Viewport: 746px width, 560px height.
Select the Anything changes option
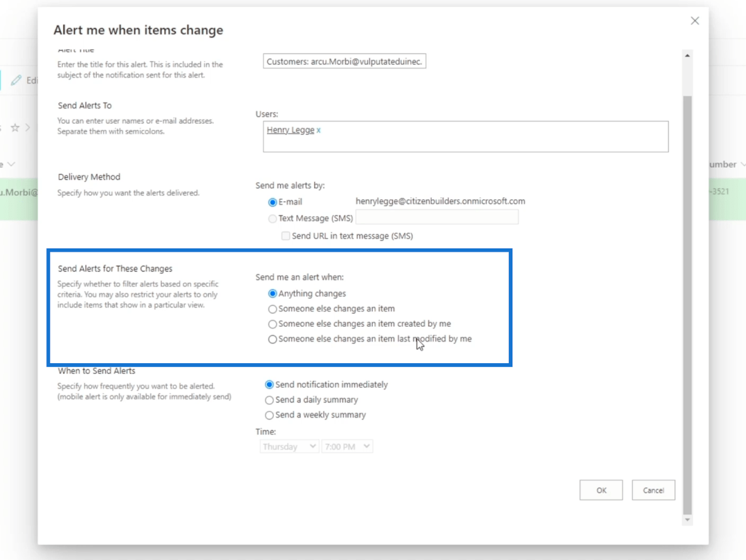pos(272,294)
